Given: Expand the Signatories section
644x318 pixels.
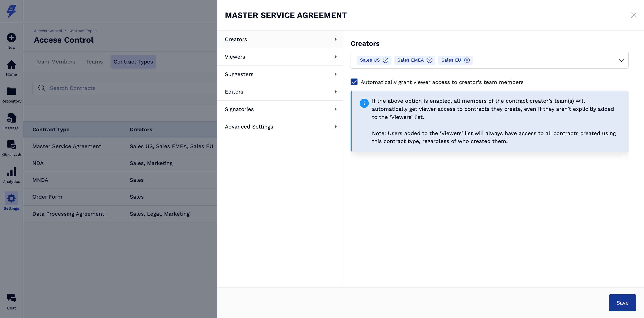Looking at the screenshot, I should click(280, 109).
